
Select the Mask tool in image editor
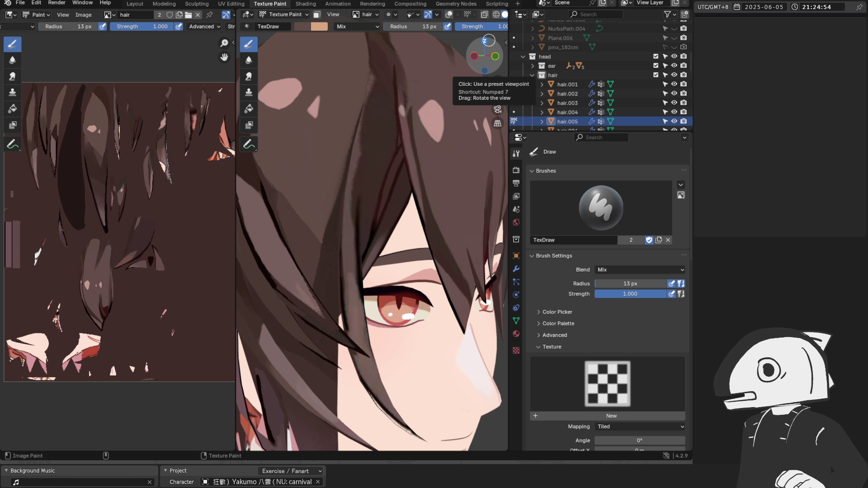(x=12, y=125)
